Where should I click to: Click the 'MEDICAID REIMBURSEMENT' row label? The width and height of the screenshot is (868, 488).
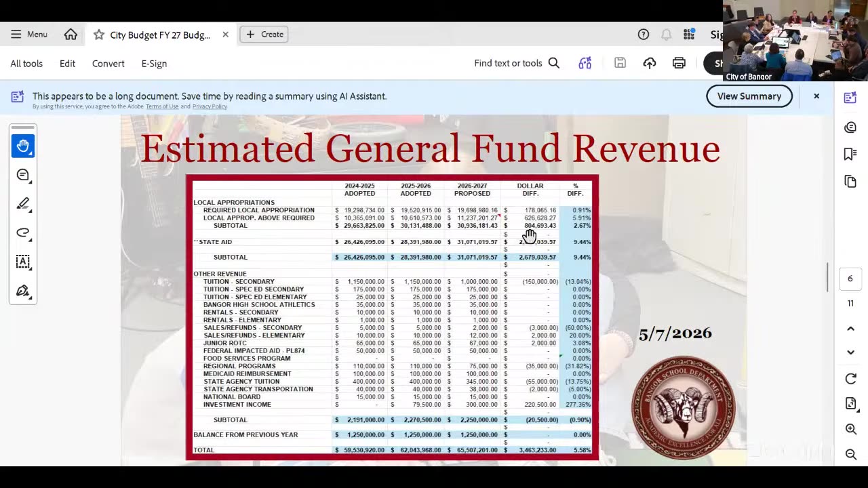248,374
